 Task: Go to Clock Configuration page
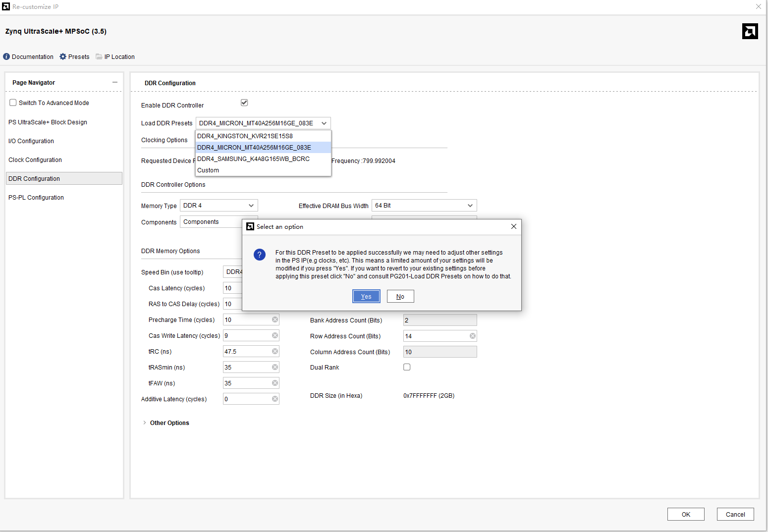(35, 160)
